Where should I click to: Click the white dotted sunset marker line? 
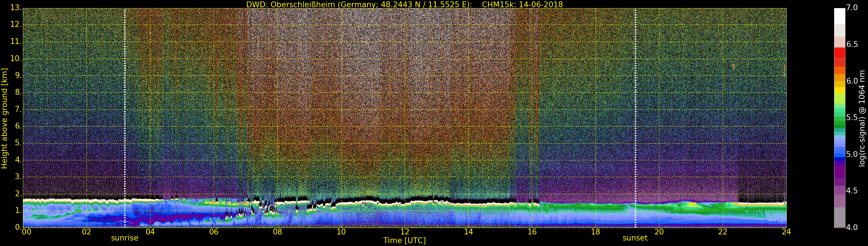click(635, 118)
